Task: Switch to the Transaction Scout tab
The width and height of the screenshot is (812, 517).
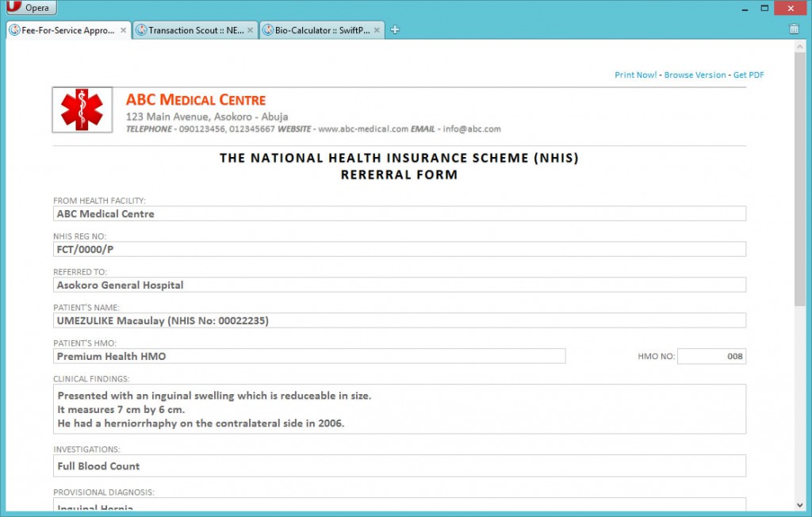Action: [194, 30]
